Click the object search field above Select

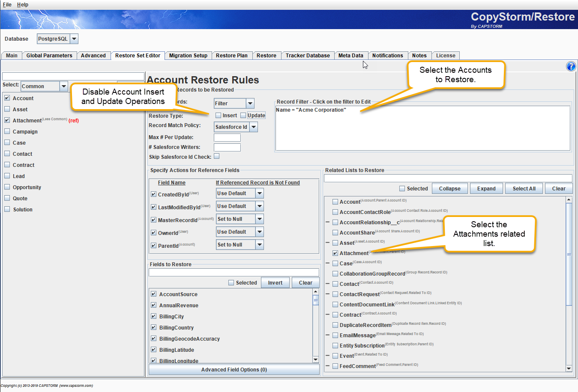(73, 76)
